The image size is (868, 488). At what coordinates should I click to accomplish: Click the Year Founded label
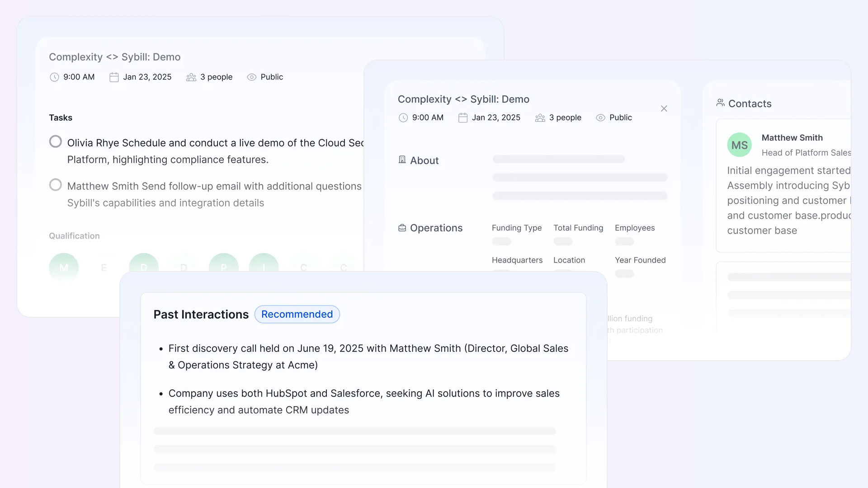pyautogui.click(x=640, y=260)
